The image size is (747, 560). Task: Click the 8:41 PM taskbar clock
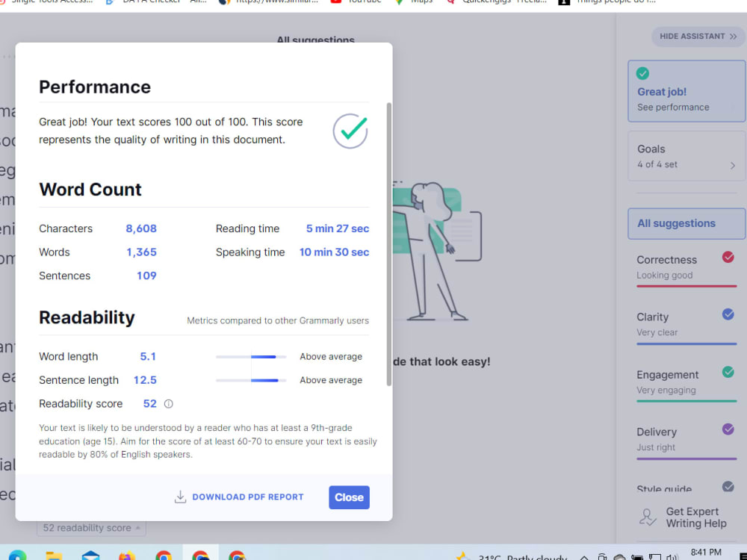click(706, 553)
